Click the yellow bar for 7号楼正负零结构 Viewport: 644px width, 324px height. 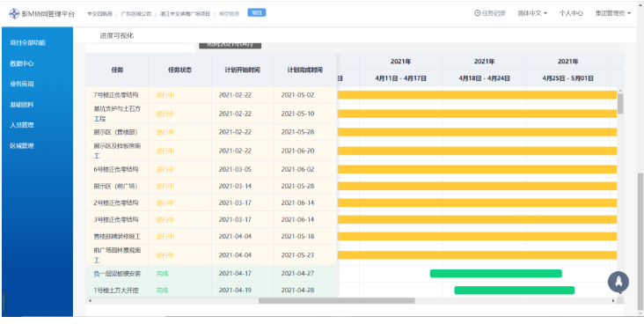477,95
